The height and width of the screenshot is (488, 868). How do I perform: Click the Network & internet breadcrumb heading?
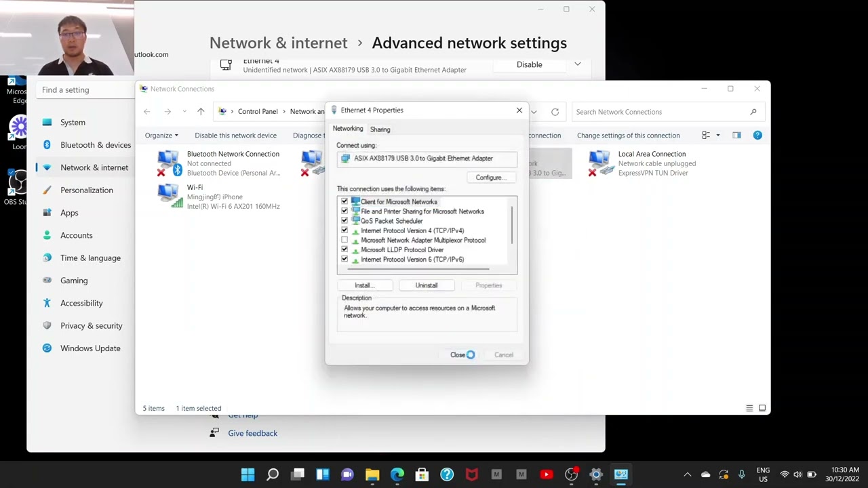(x=278, y=43)
